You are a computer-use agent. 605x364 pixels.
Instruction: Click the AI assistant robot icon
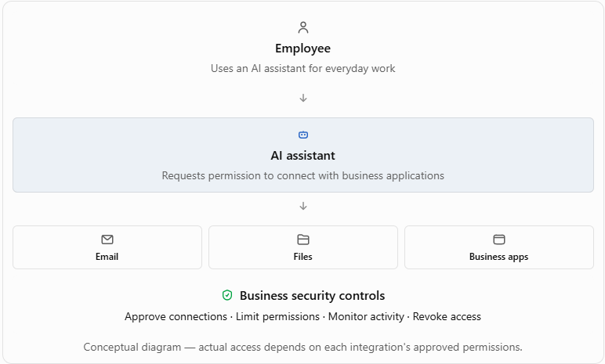click(303, 135)
